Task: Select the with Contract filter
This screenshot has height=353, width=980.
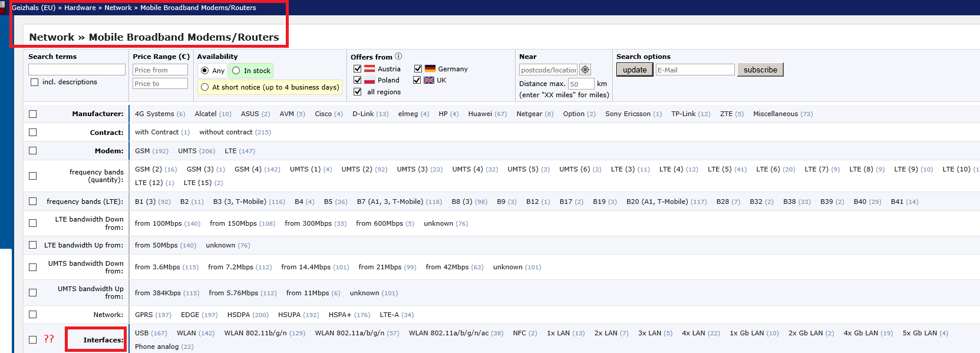Action: [157, 132]
